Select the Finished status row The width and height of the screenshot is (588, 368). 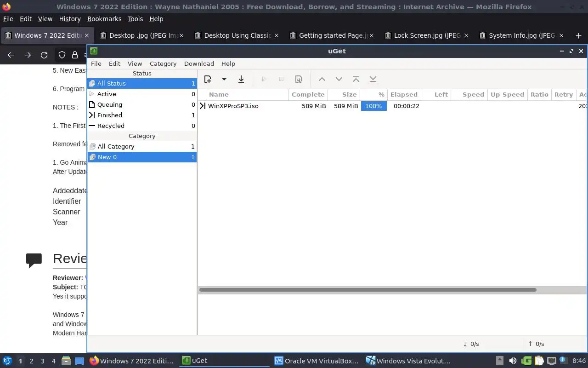(142, 115)
